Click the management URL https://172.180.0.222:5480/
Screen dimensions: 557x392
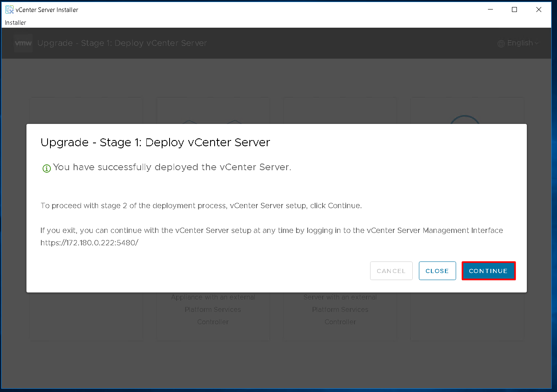pos(89,242)
